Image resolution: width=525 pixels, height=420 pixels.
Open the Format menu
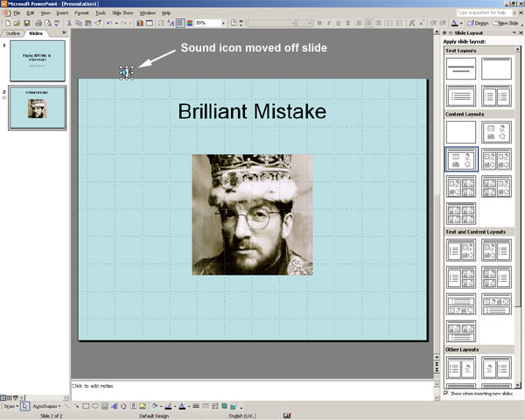pos(81,13)
